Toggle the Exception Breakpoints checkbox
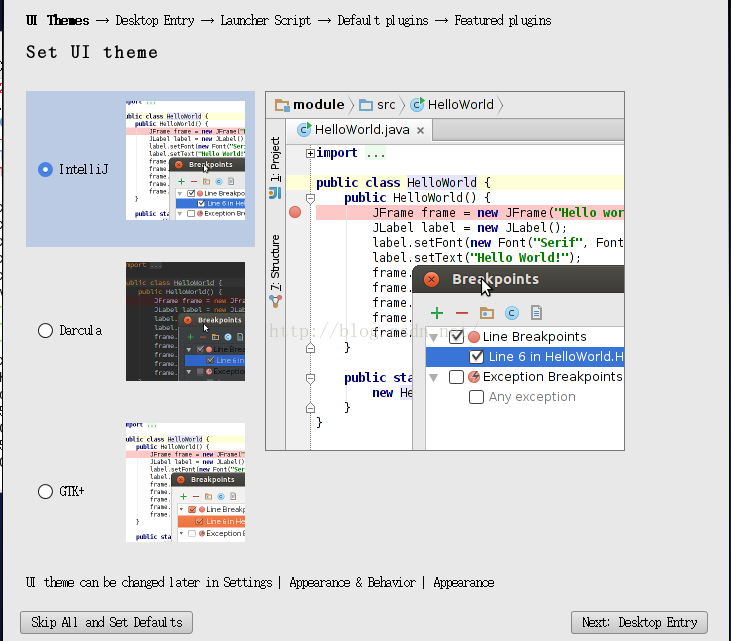Image resolution: width=731 pixels, height=641 pixels. click(456, 377)
